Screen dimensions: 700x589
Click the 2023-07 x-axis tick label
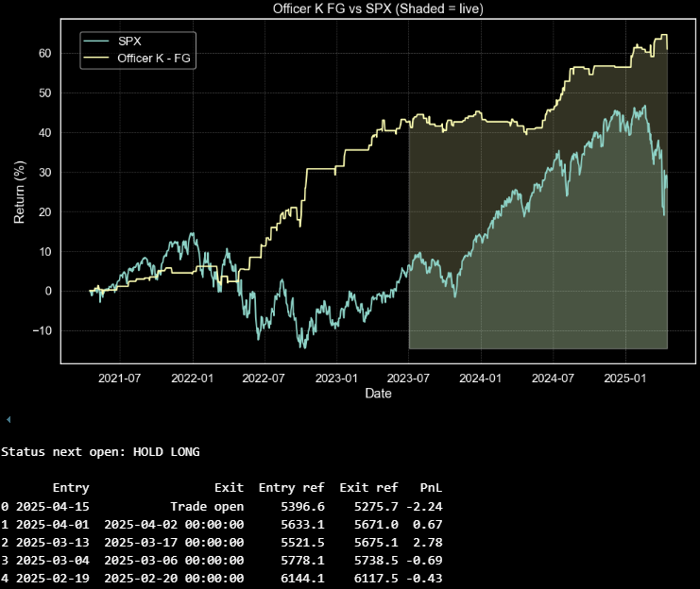point(408,379)
